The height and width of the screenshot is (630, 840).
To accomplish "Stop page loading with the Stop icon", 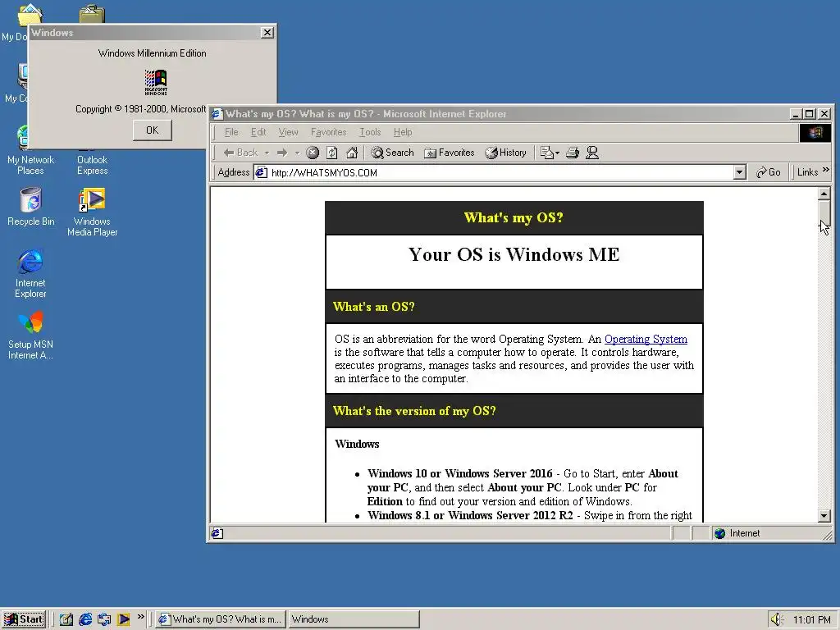I will 313,153.
